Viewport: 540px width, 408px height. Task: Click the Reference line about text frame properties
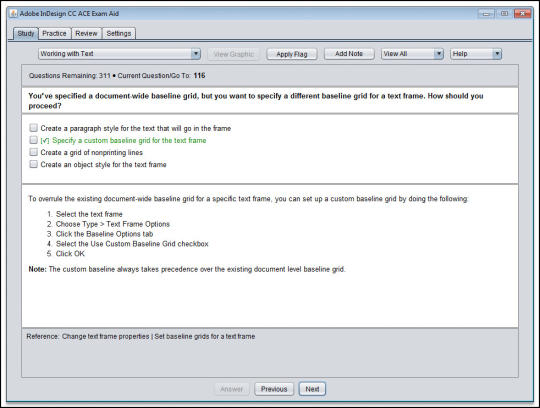click(141, 336)
